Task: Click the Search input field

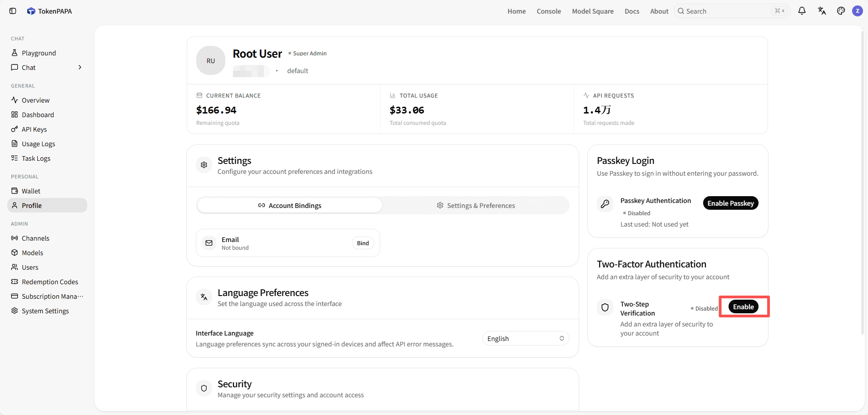Action: (732, 11)
